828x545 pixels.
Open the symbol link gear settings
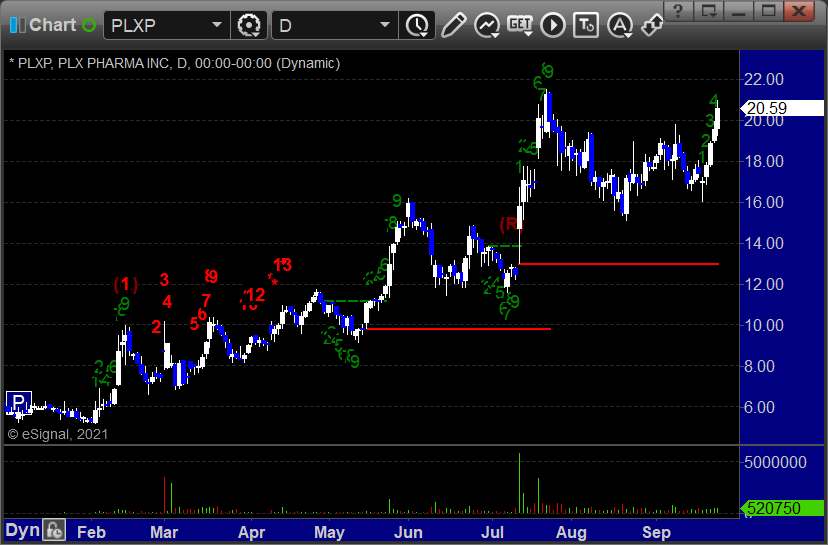pos(249,25)
